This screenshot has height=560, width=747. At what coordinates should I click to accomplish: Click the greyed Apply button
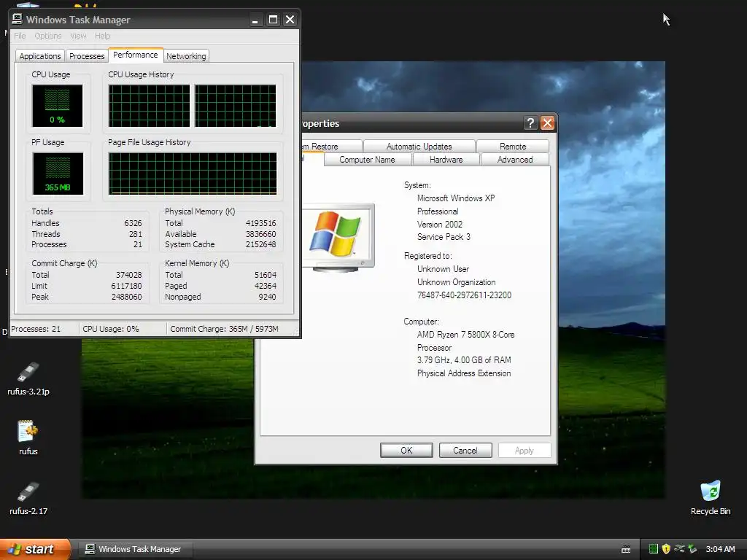click(524, 450)
